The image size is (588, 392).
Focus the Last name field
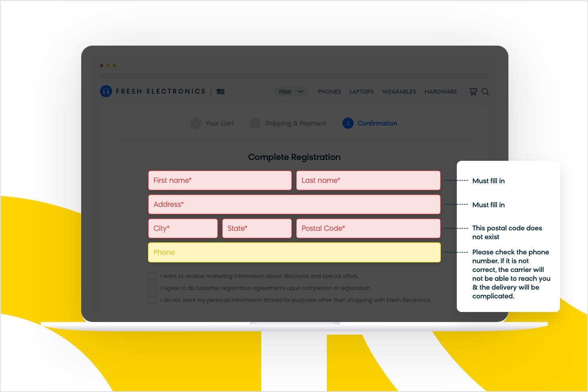[x=368, y=180]
